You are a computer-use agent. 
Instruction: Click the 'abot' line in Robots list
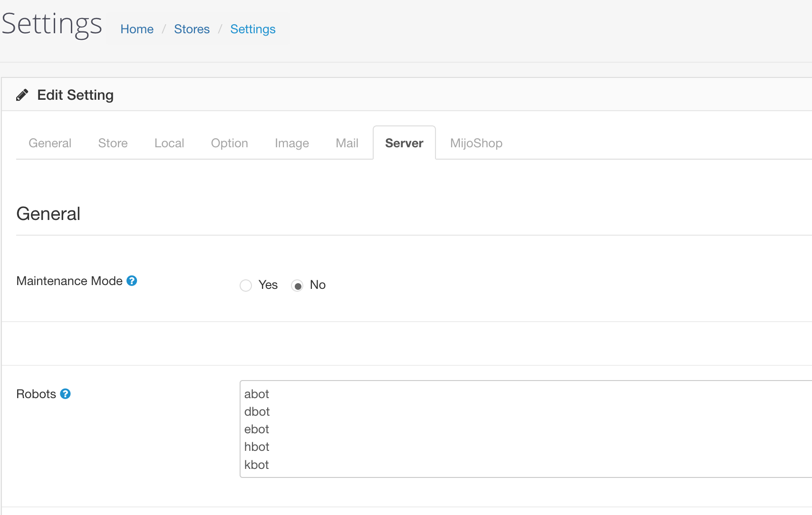tap(257, 394)
